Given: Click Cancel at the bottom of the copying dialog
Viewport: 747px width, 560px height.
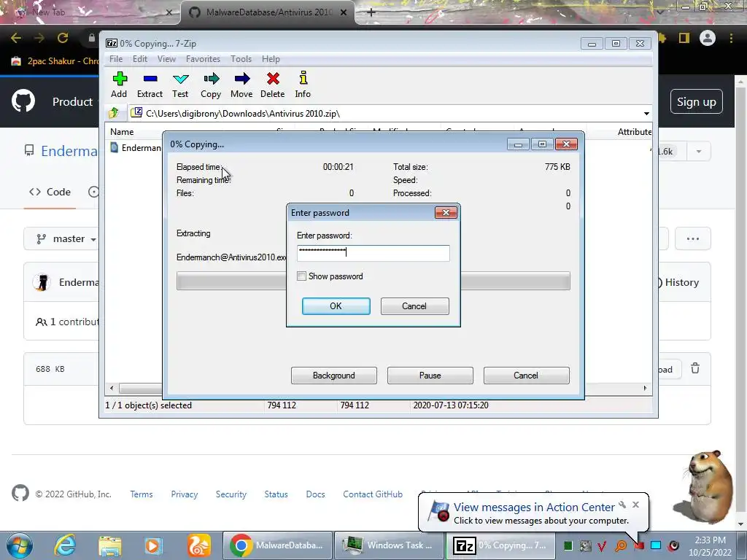Looking at the screenshot, I should [x=526, y=376].
